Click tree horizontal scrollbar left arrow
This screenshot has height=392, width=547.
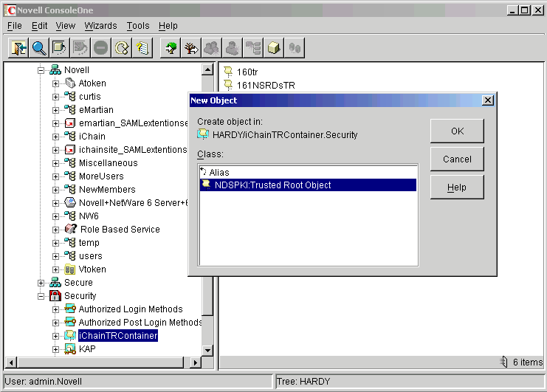(x=12, y=362)
